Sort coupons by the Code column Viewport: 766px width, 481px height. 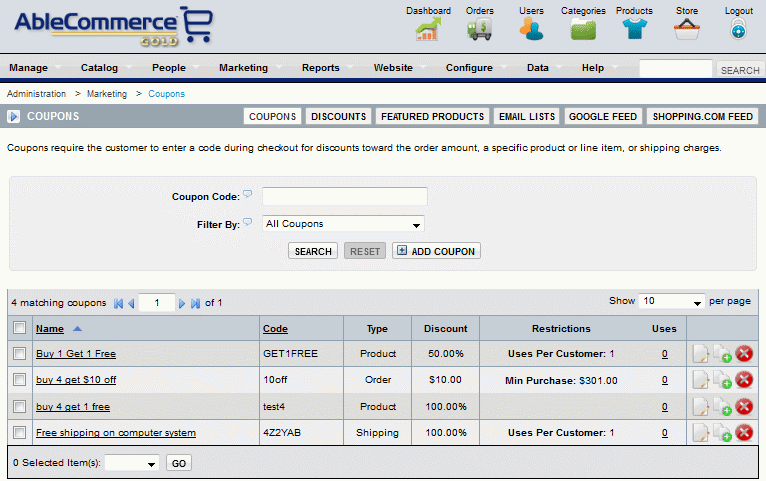pyautogui.click(x=275, y=329)
